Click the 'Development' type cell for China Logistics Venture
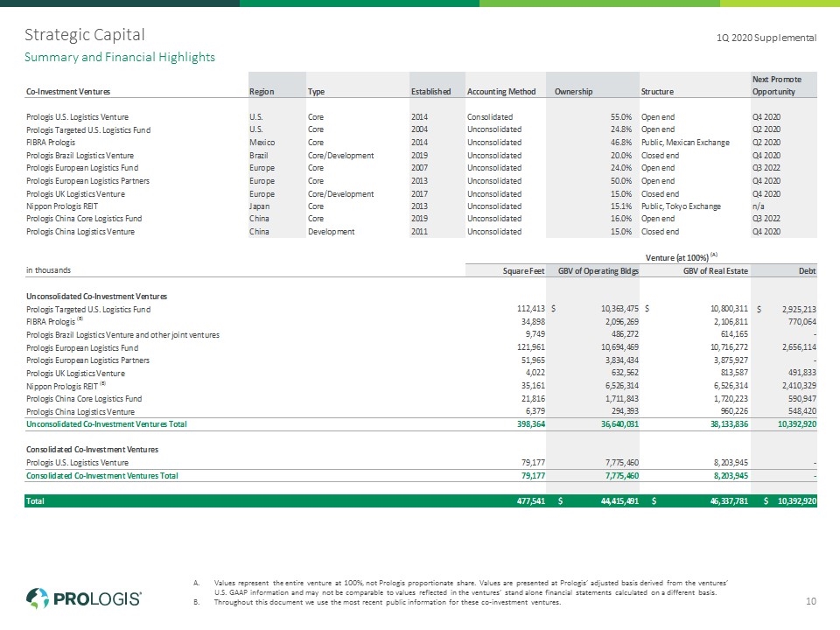 click(x=331, y=231)
